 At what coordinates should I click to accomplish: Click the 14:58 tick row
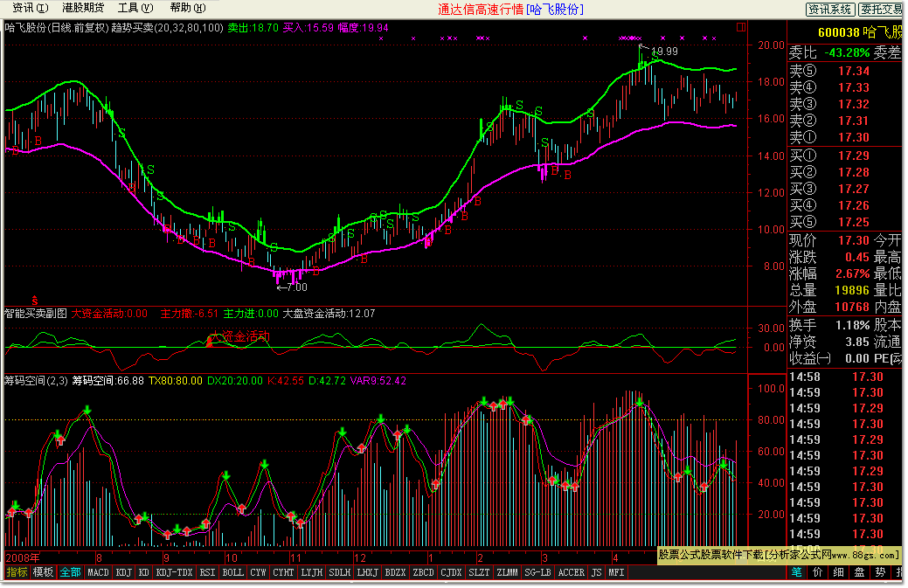coord(846,377)
